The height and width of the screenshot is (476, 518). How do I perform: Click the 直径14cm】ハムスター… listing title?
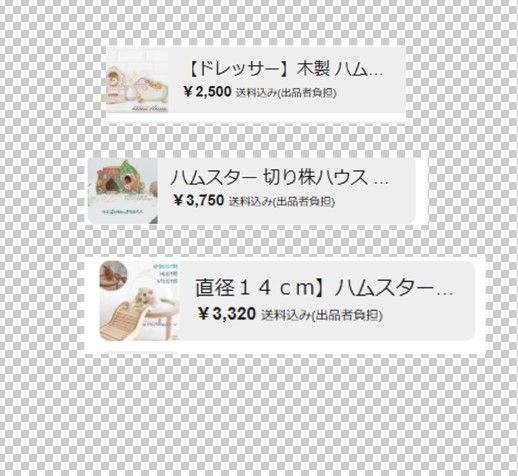click(324, 288)
